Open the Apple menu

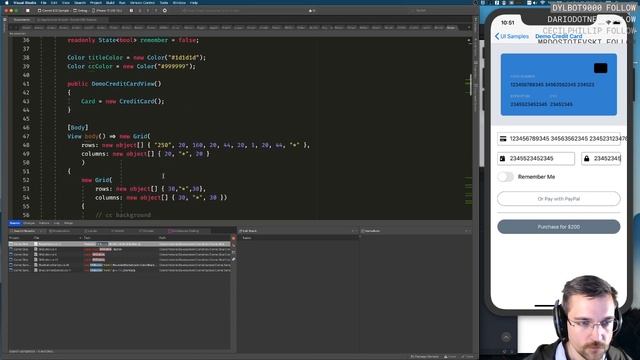[6, 2]
